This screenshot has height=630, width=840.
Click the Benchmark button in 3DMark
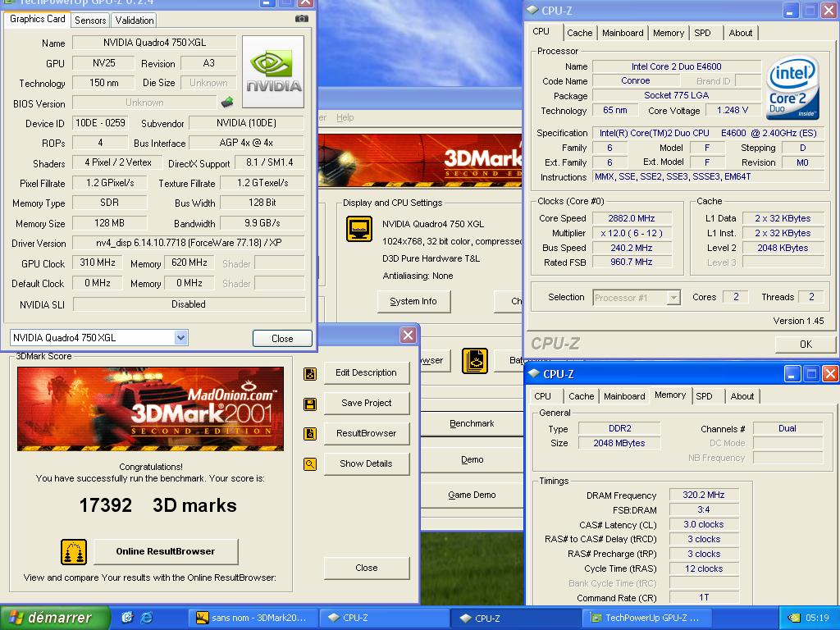[x=472, y=424]
